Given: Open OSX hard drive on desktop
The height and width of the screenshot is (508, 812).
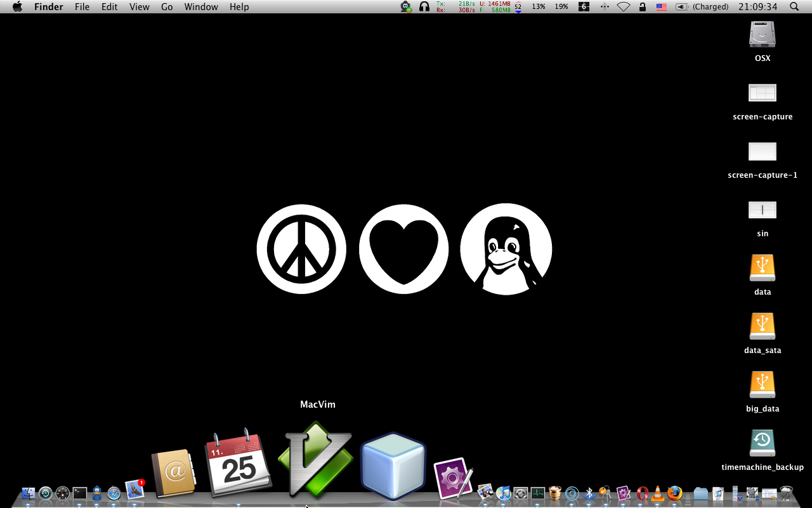Looking at the screenshot, I should coord(763,34).
